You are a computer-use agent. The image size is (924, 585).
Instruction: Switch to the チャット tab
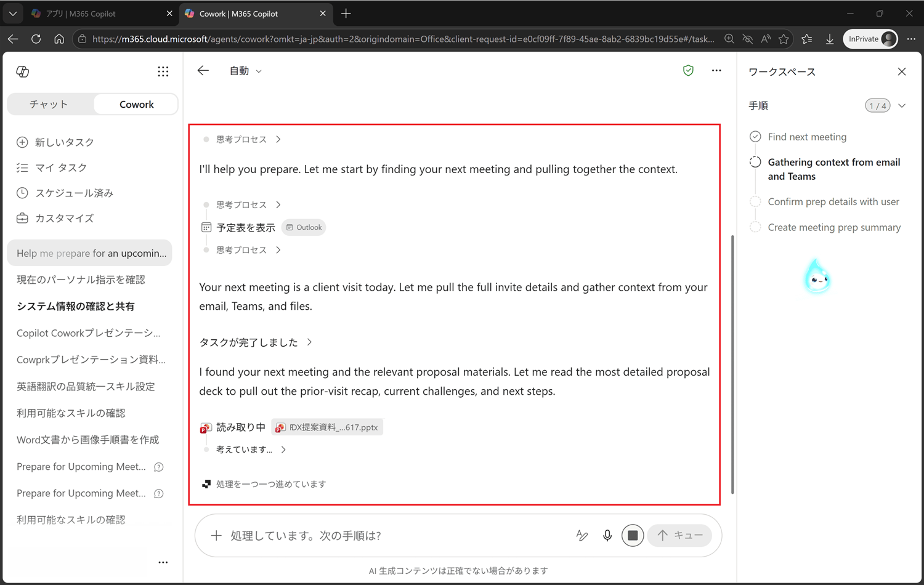pos(49,105)
